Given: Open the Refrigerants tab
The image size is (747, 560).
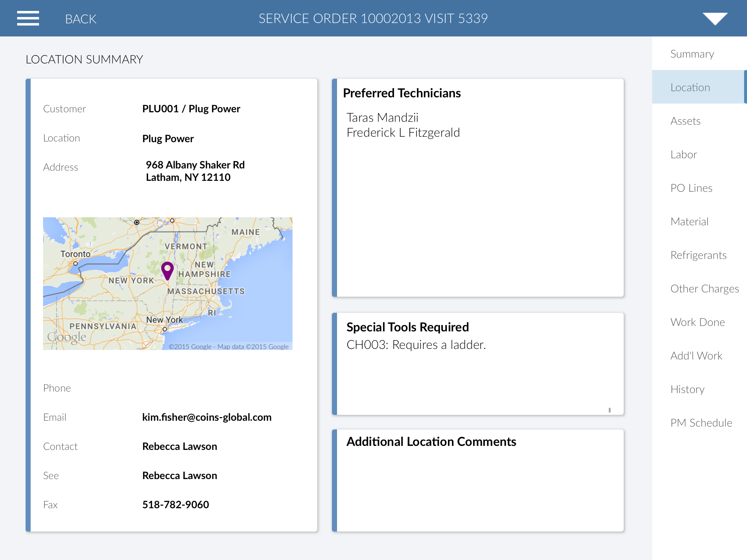Looking at the screenshot, I should pyautogui.click(x=699, y=255).
